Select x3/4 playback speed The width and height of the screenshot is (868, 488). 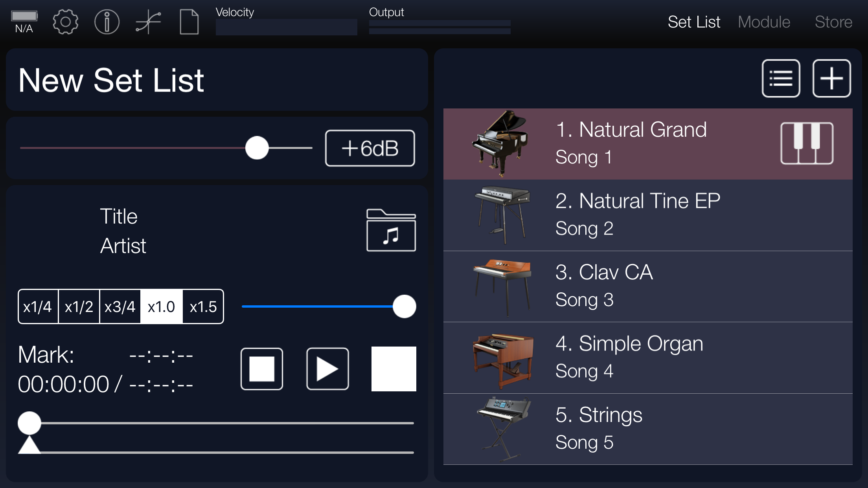120,307
